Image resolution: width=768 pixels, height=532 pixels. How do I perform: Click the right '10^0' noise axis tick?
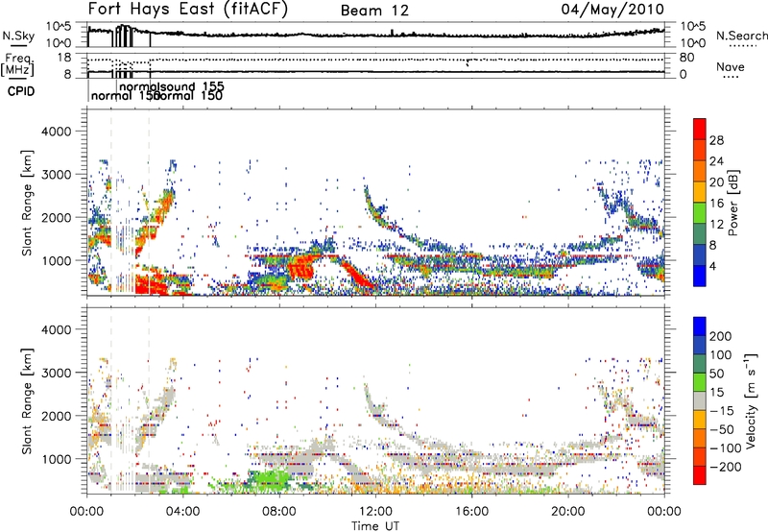pos(692,42)
